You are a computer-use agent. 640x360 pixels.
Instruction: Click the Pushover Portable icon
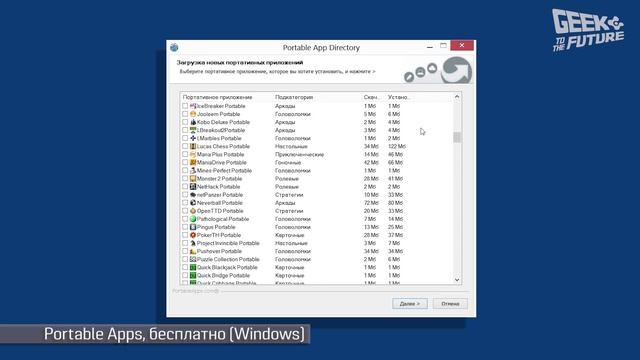click(x=193, y=251)
